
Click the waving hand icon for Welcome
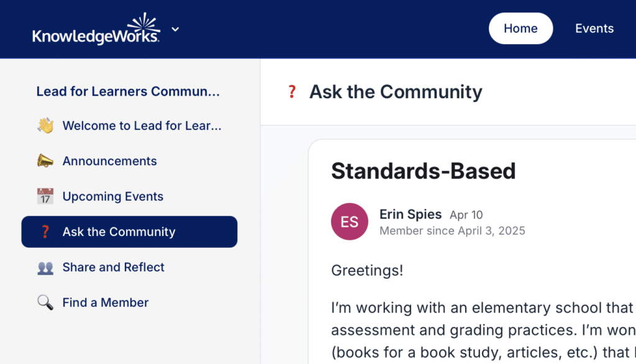click(45, 126)
